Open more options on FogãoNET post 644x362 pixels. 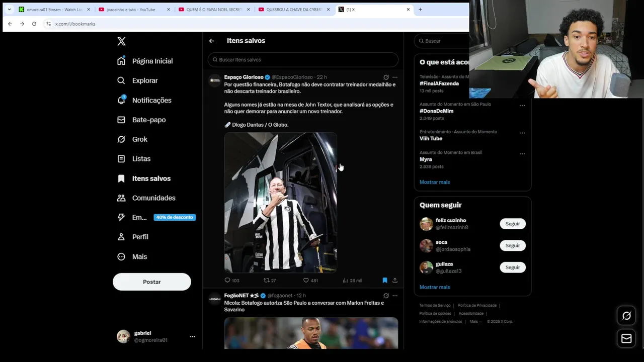click(395, 296)
